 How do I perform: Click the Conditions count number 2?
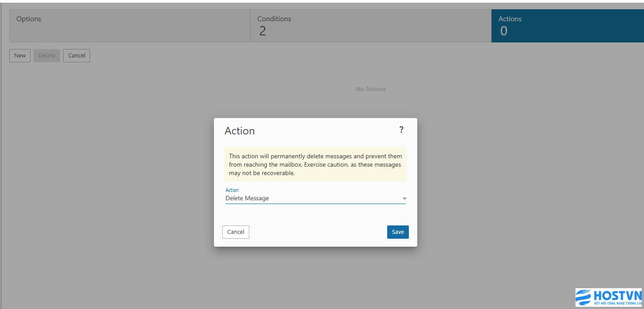tap(263, 31)
